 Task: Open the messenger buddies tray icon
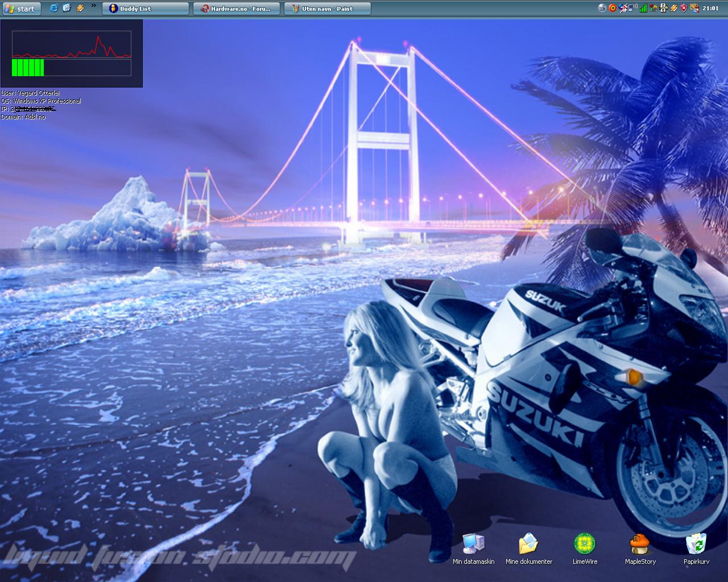point(653,8)
